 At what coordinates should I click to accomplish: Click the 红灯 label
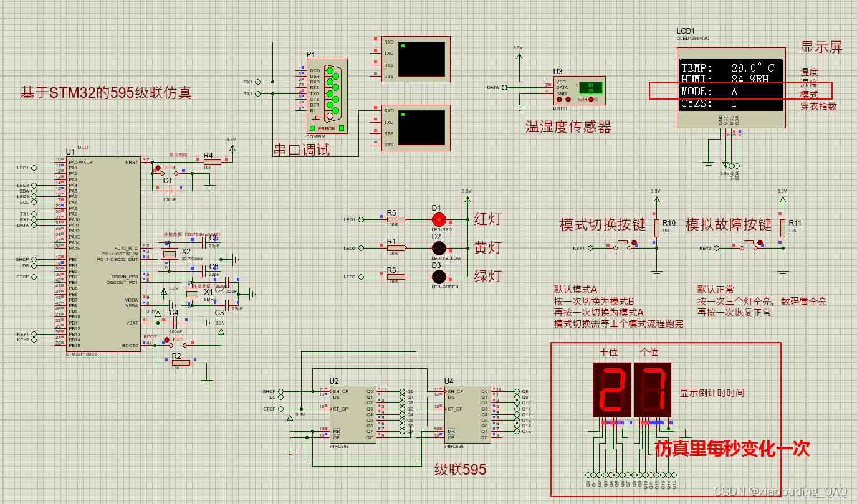(487, 219)
